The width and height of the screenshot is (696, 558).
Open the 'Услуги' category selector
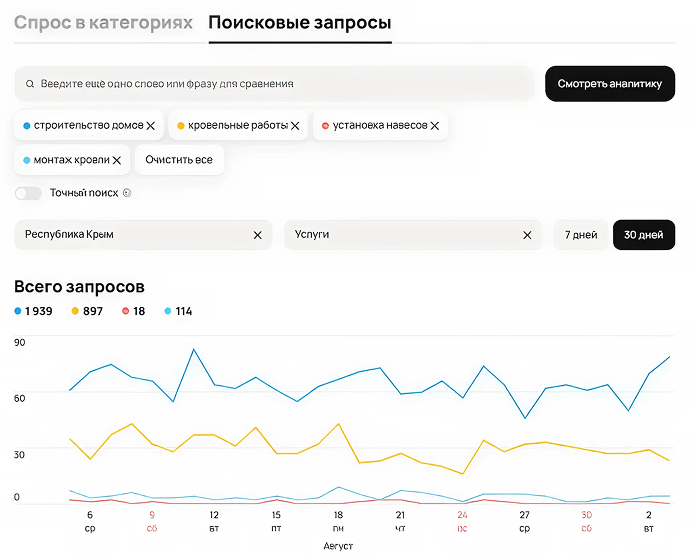(x=400, y=235)
